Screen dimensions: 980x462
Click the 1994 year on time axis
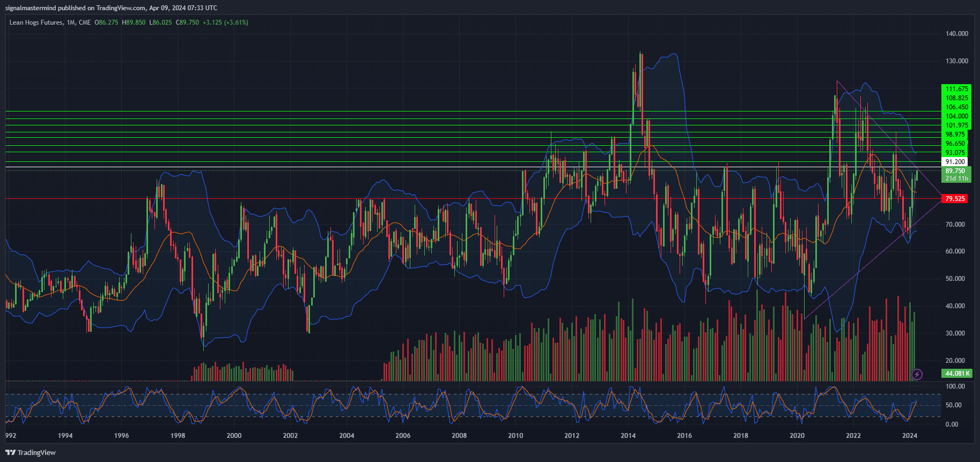65,436
